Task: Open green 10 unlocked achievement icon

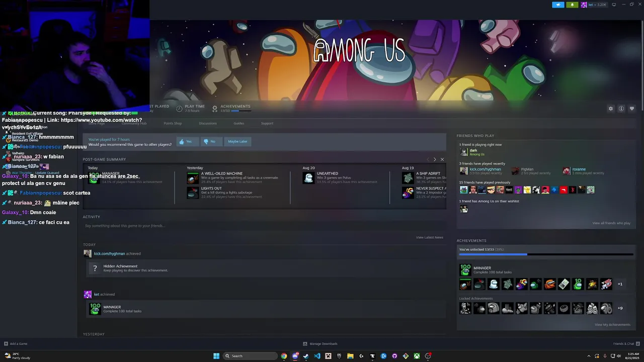Action: (x=578, y=284)
